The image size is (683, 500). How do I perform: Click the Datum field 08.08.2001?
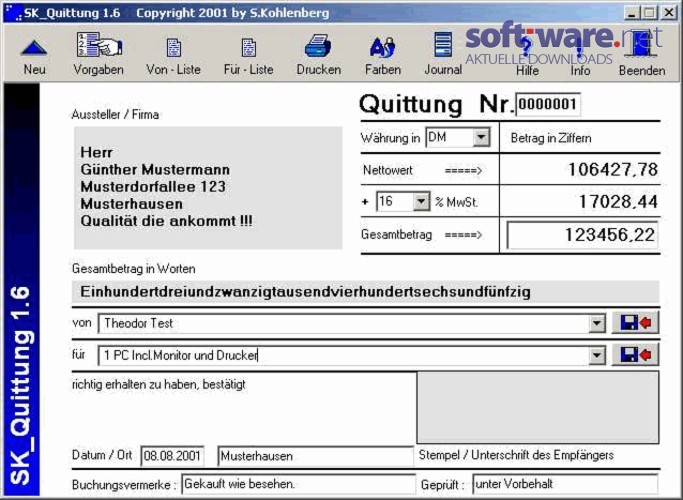[x=172, y=456]
